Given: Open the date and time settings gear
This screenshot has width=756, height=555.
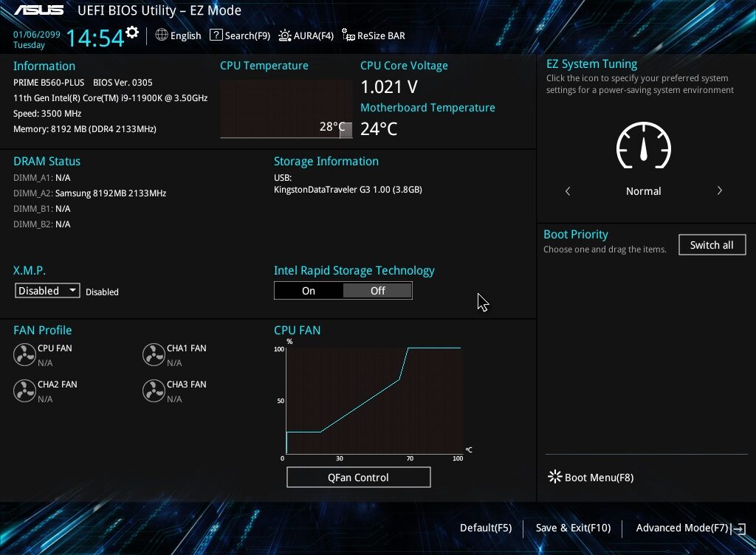Looking at the screenshot, I should pyautogui.click(x=132, y=32).
